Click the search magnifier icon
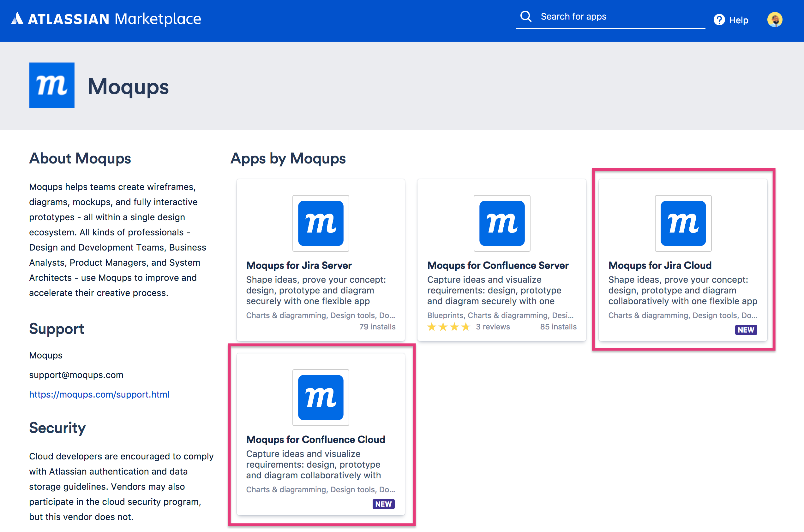804x532 pixels. (525, 16)
